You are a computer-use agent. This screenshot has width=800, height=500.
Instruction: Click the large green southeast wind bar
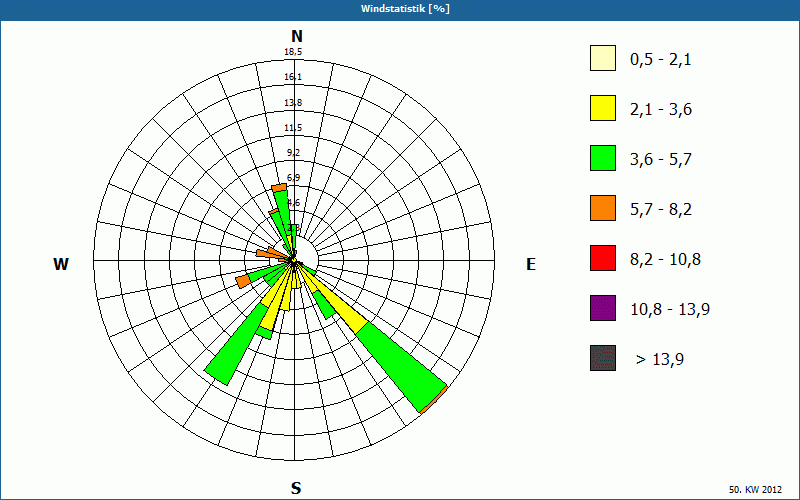(401, 366)
